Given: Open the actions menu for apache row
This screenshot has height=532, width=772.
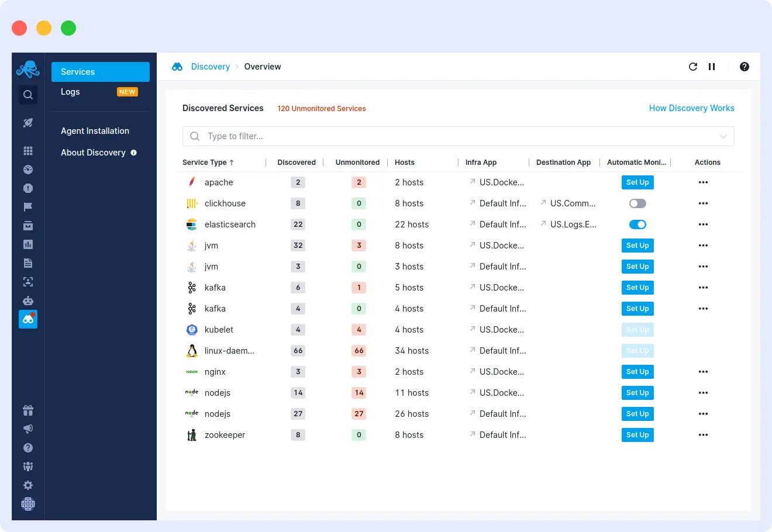Looking at the screenshot, I should tap(703, 182).
